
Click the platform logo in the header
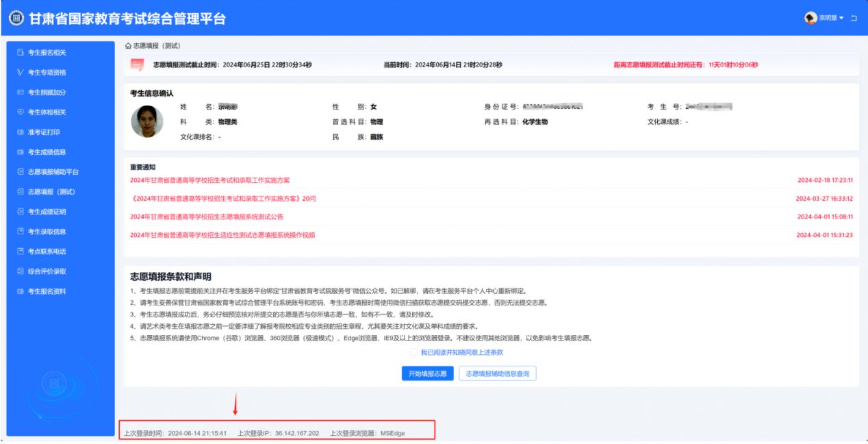tap(16, 18)
